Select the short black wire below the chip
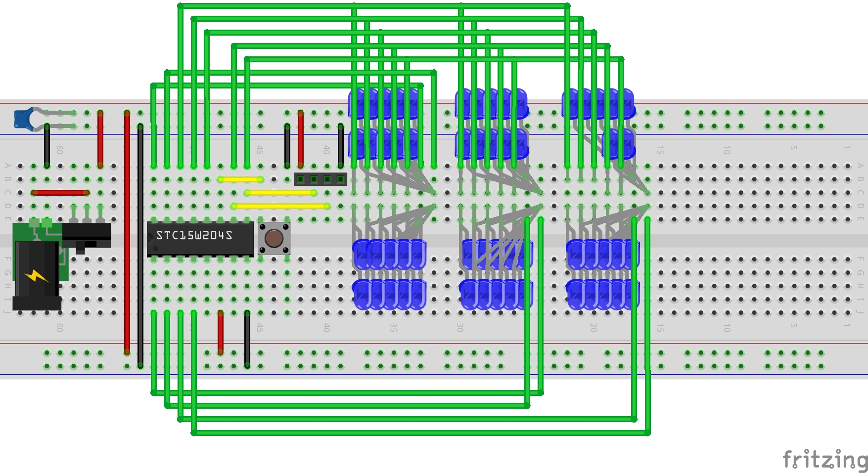 (247, 339)
